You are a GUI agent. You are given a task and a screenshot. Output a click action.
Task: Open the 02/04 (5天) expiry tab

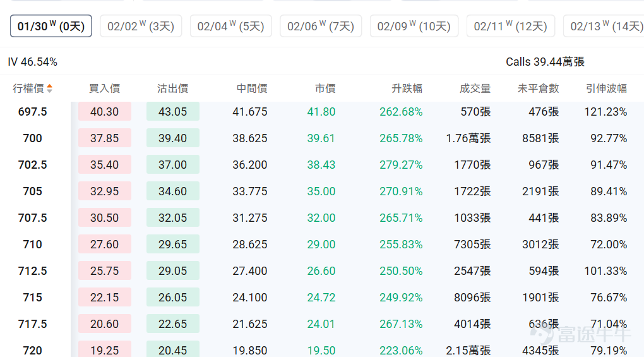[231, 27]
